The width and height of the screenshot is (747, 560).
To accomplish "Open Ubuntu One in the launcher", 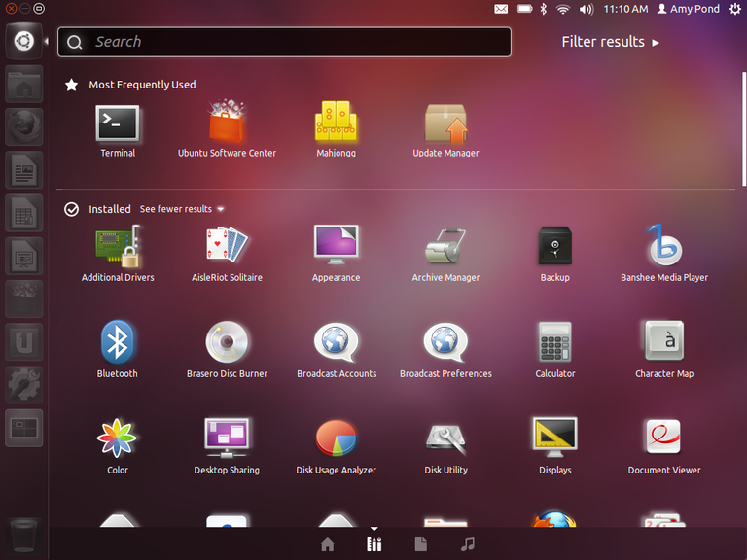I will (x=23, y=342).
